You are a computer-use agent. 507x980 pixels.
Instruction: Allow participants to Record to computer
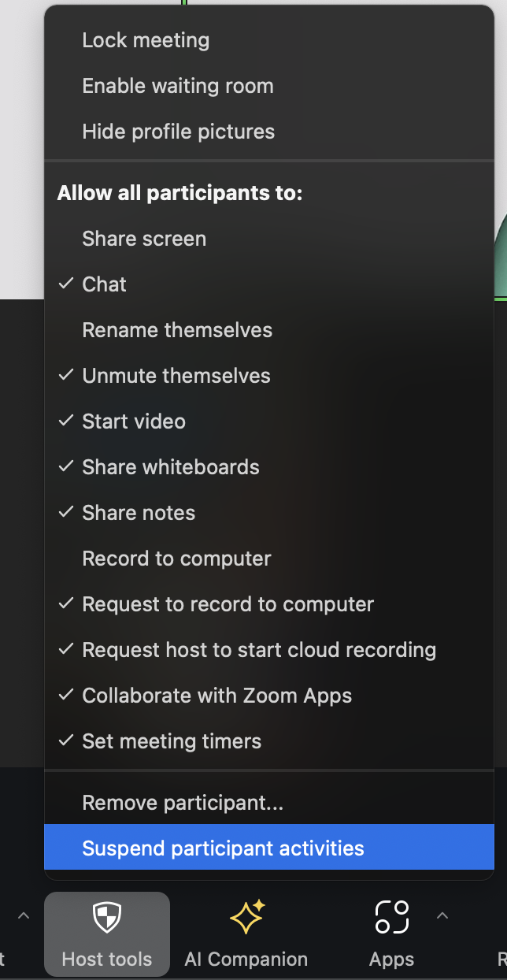[x=176, y=559]
